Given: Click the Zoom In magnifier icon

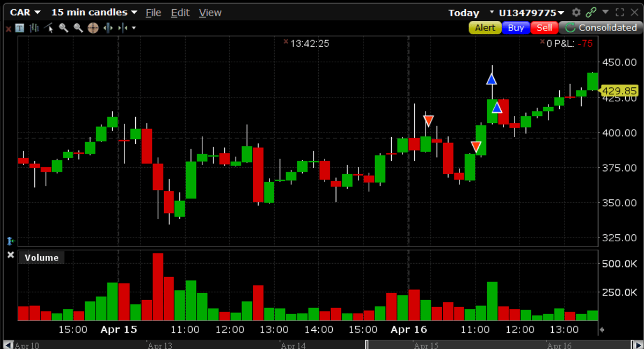Looking at the screenshot, I should (x=63, y=27).
